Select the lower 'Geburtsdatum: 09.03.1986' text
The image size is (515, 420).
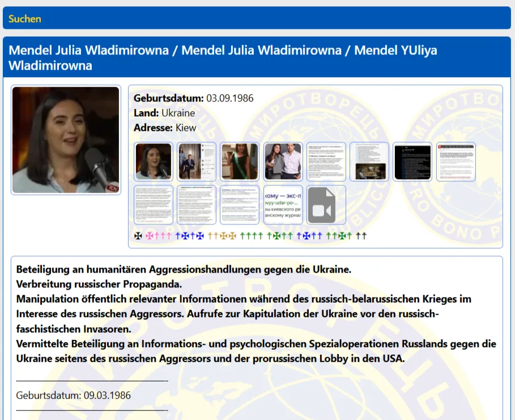point(73,395)
